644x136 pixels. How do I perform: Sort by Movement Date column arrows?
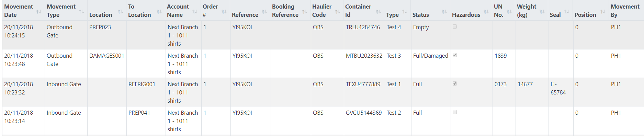pyautogui.click(x=39, y=12)
